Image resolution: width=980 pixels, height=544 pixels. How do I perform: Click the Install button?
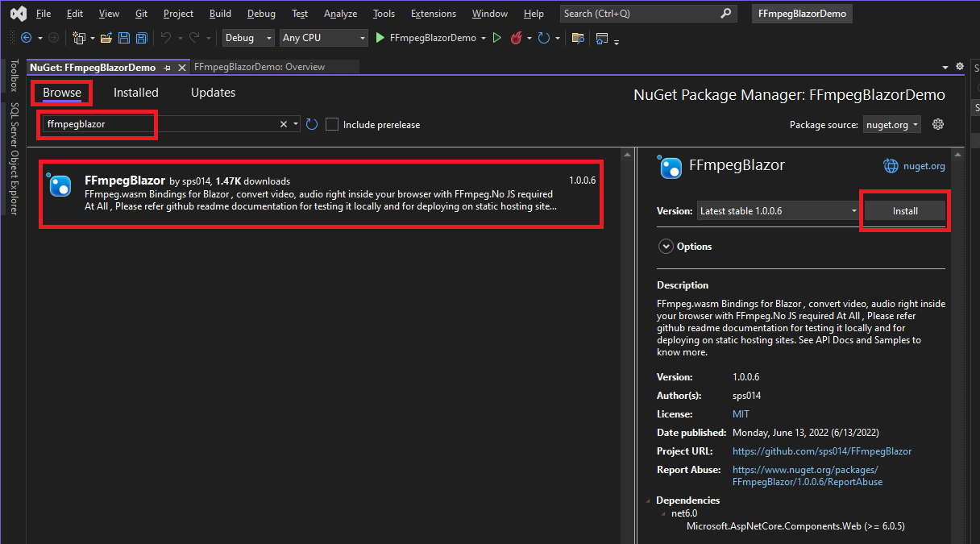click(x=905, y=211)
